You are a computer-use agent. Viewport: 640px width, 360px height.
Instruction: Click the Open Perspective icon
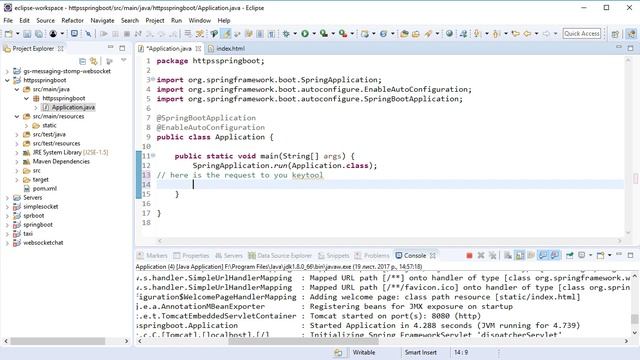615,34
